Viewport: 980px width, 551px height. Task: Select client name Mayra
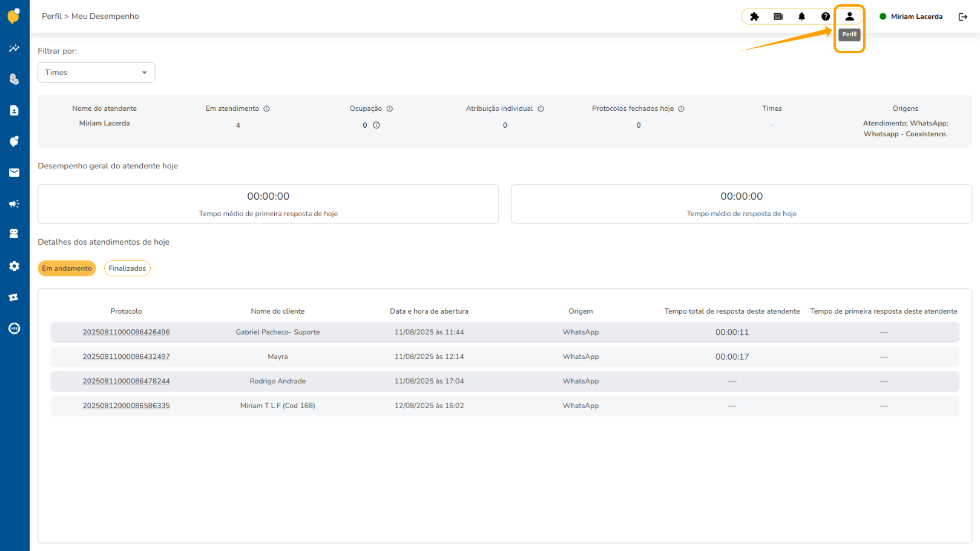pos(278,357)
